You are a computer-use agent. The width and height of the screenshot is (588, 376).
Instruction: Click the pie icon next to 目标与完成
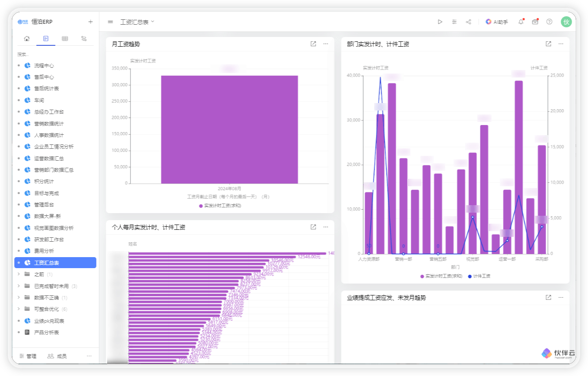pos(27,193)
